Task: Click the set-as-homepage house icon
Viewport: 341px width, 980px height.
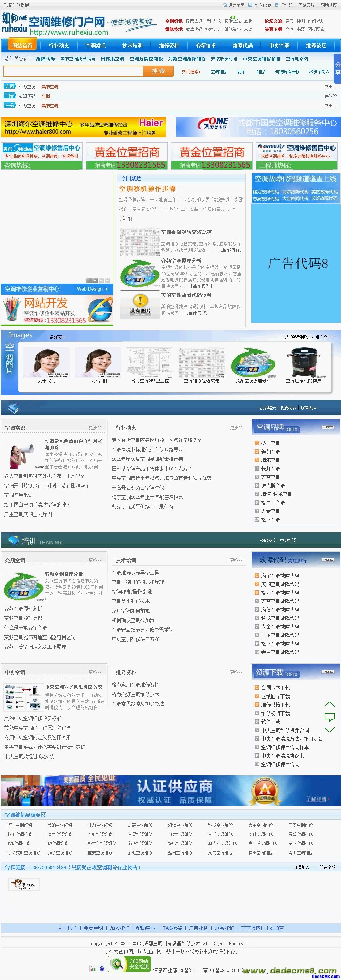Action: 225,5
